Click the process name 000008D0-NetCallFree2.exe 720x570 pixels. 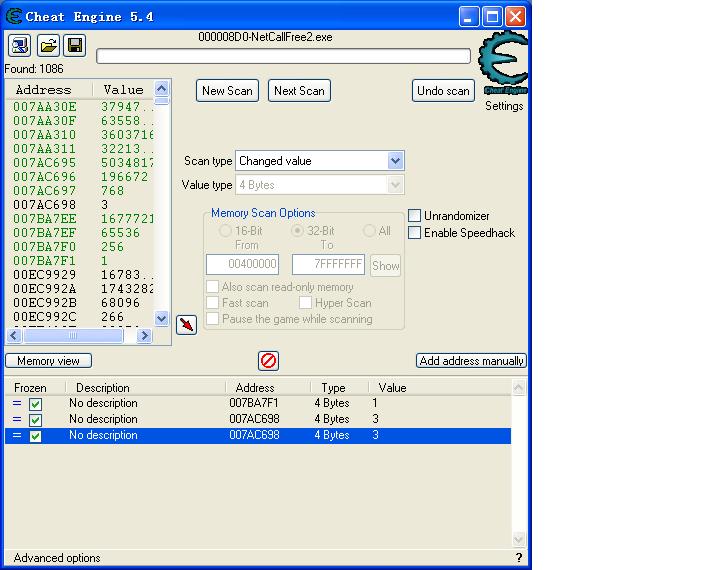pos(265,37)
